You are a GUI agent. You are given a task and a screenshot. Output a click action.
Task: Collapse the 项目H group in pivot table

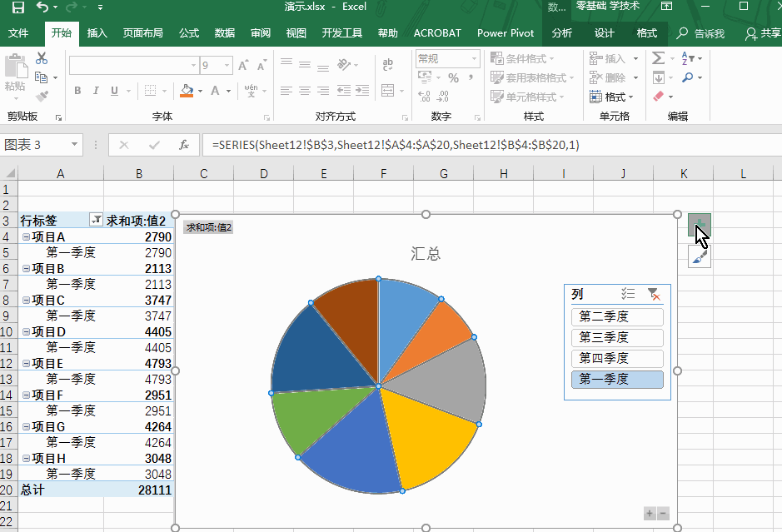point(26,458)
